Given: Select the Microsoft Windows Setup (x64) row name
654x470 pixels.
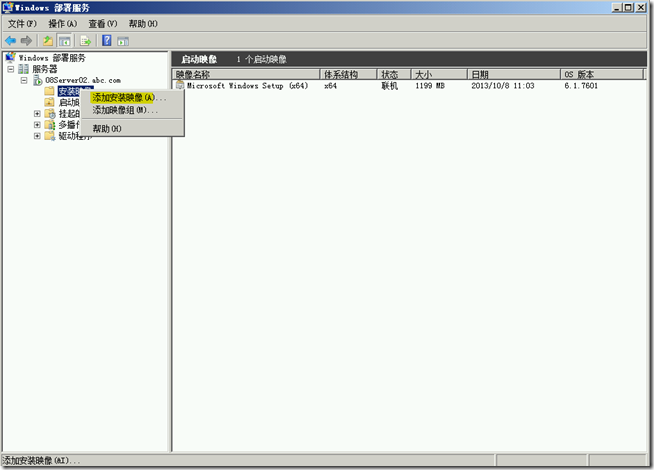Looking at the screenshot, I should [247, 85].
